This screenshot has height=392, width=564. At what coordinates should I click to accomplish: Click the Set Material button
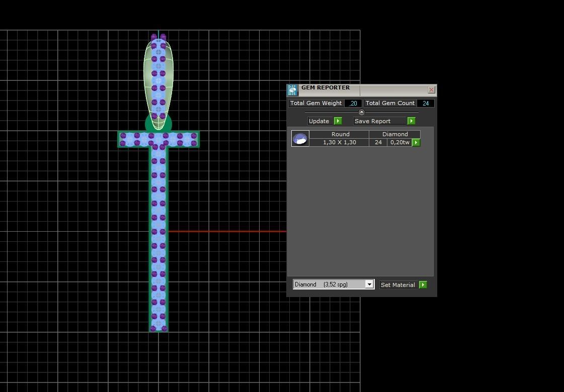coord(399,285)
